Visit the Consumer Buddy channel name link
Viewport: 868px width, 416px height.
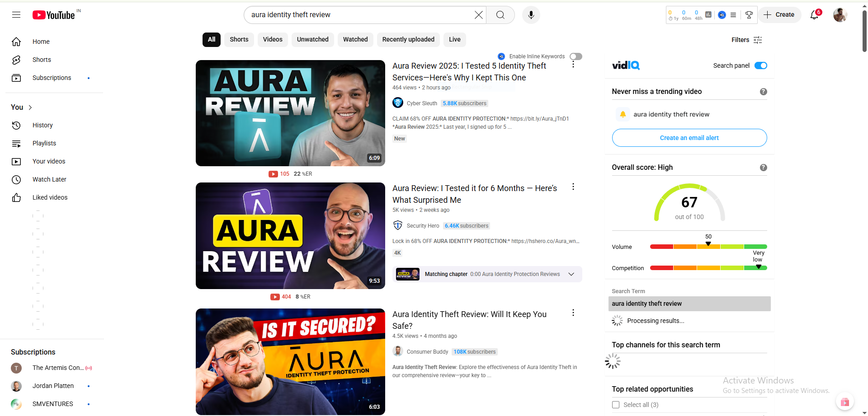pos(427,352)
